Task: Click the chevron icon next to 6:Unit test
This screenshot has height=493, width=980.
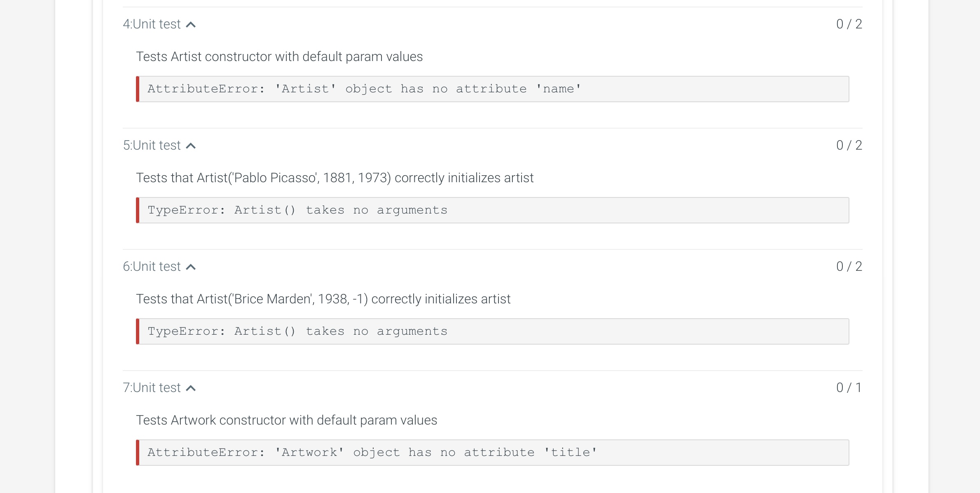Action: tap(191, 267)
